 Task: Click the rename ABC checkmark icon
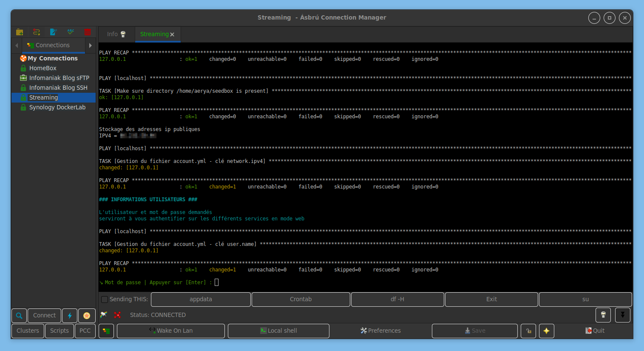coord(71,32)
